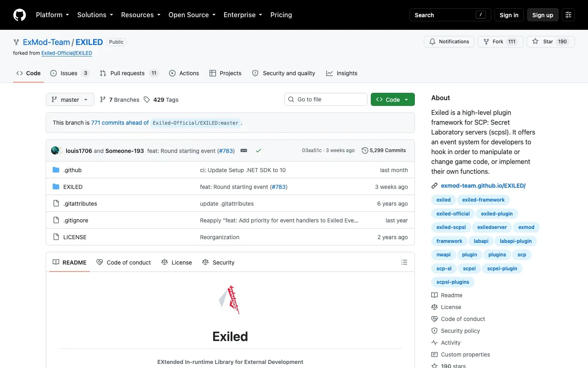Click the Sign up button
Image resolution: width=588 pixels, height=368 pixels.
tap(543, 15)
